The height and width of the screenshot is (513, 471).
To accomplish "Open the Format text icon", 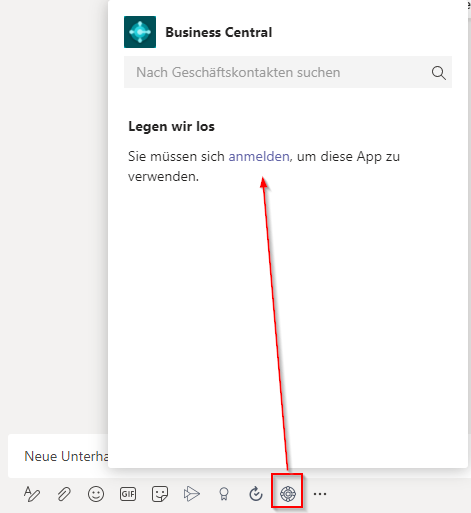I will [x=32, y=494].
